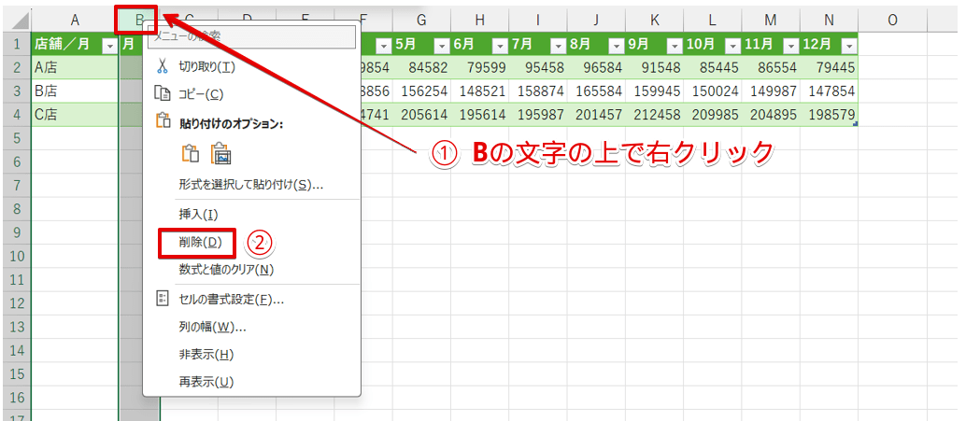Click the Format Cells icon in menu

coord(162,300)
